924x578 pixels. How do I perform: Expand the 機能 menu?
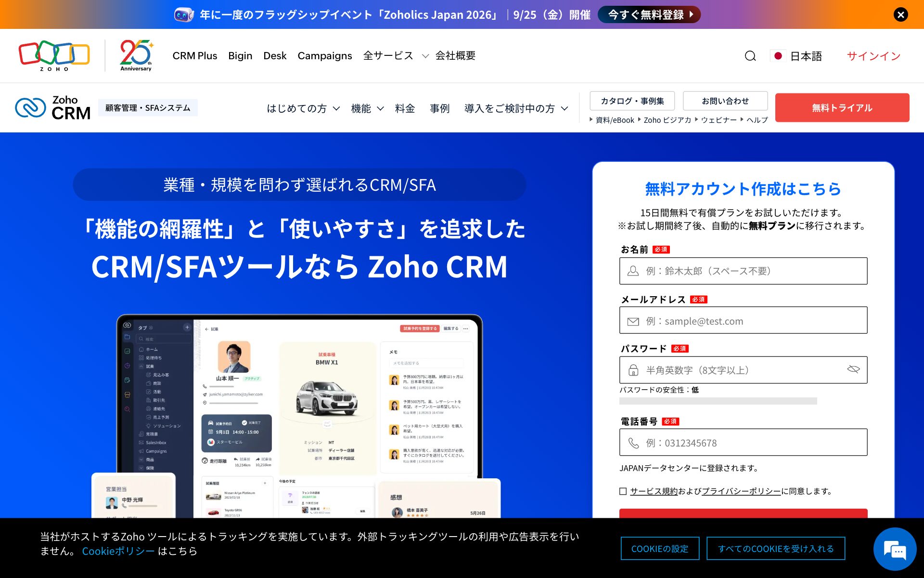click(x=367, y=108)
